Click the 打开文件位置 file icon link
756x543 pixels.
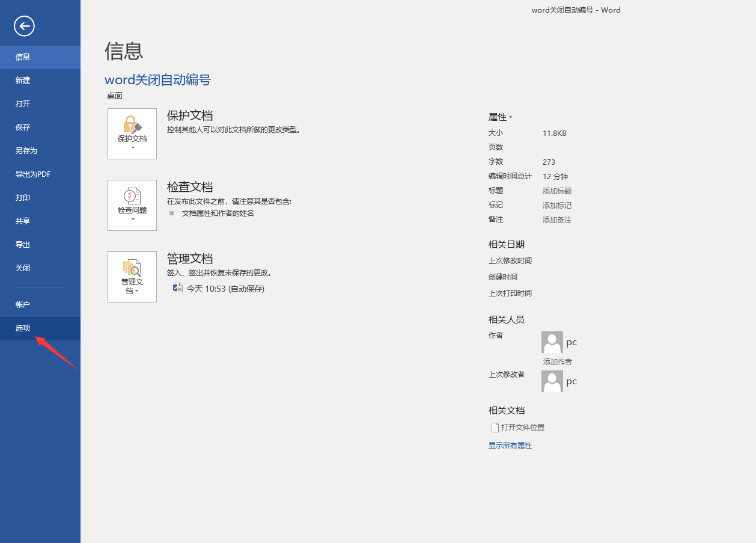[x=517, y=428]
